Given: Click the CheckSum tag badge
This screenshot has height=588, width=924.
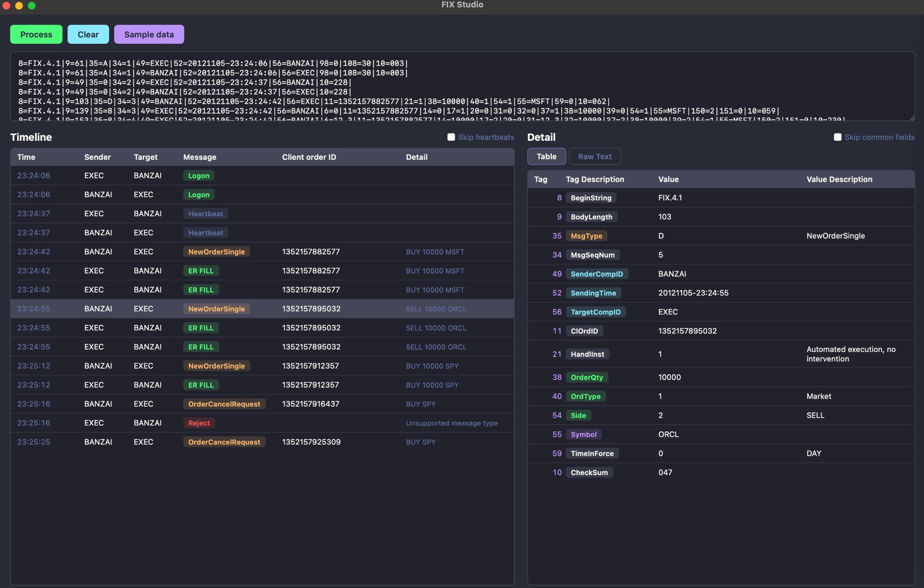Looking at the screenshot, I should click(589, 472).
